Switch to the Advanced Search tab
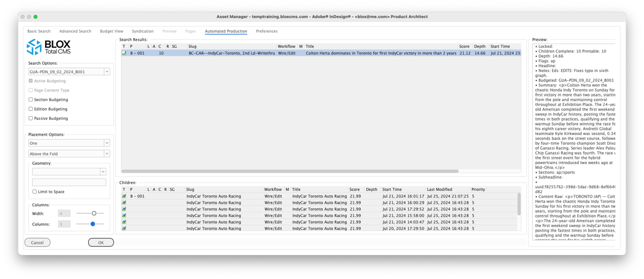This screenshot has height=279, width=644. click(75, 31)
